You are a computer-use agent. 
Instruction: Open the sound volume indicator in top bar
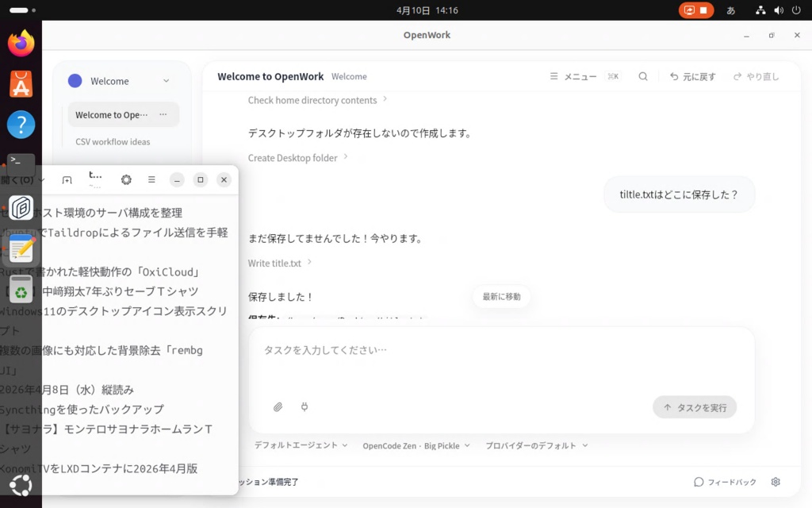778,10
